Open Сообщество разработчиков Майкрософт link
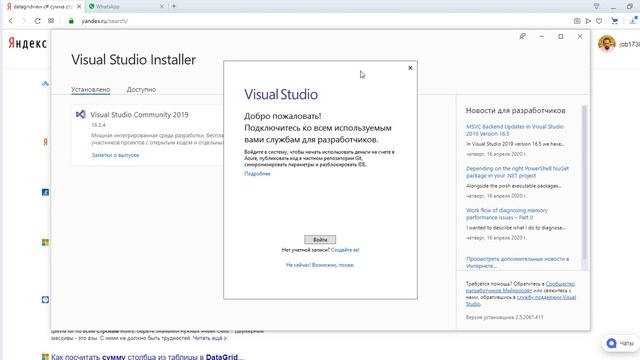The image size is (640, 360). (520, 287)
